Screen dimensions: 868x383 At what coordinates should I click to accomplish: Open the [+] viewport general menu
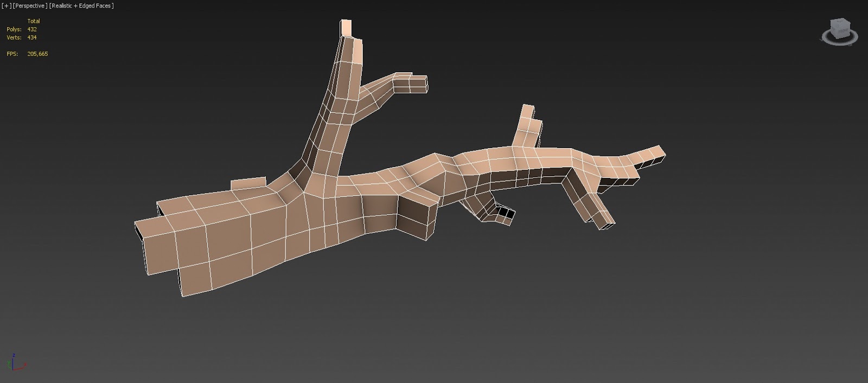7,5
